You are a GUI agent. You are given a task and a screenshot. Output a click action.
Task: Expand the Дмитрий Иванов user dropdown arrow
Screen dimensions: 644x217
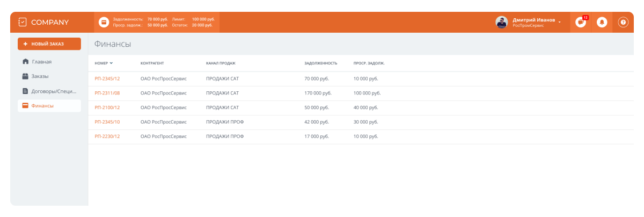pos(559,22)
